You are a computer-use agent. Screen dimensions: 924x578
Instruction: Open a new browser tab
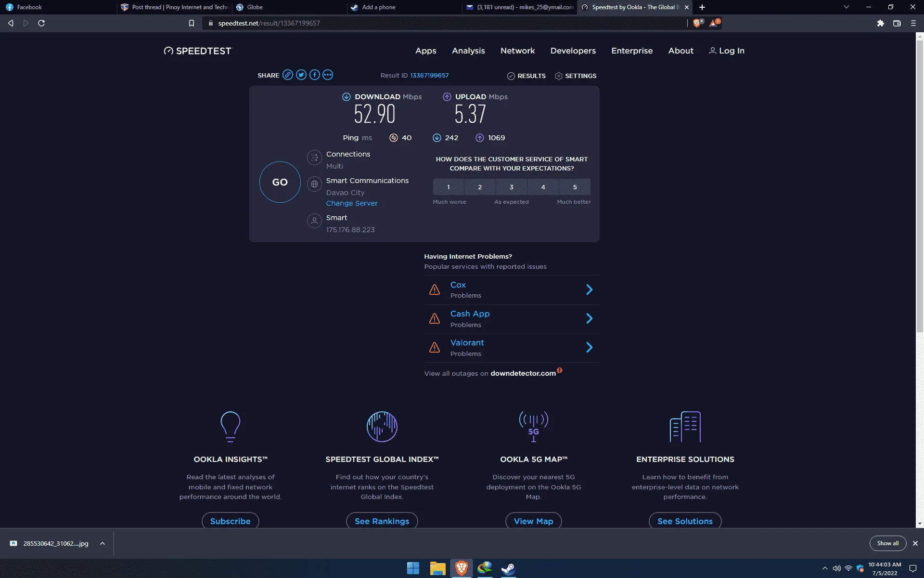(702, 7)
